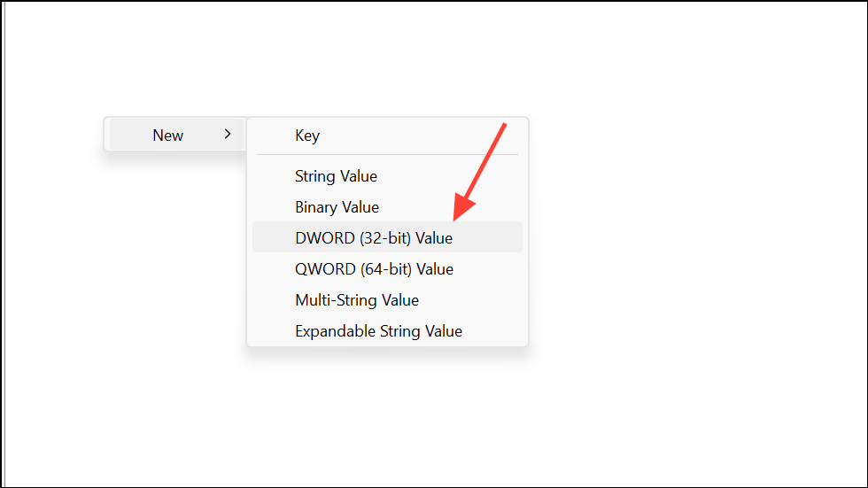The height and width of the screenshot is (488, 868).
Task: Choose Expandable String Value
Action: [378, 331]
